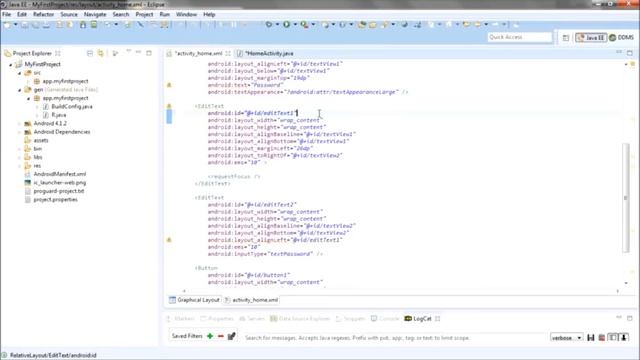Delete the selected LogCat filter with red minus
Viewport: 640px width, 360px height.
[221, 336]
